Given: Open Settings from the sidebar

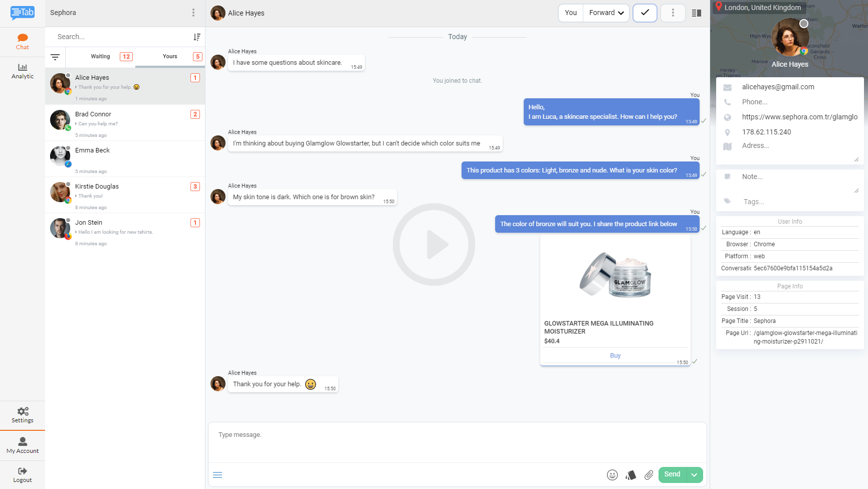Looking at the screenshot, I should tap(22, 415).
